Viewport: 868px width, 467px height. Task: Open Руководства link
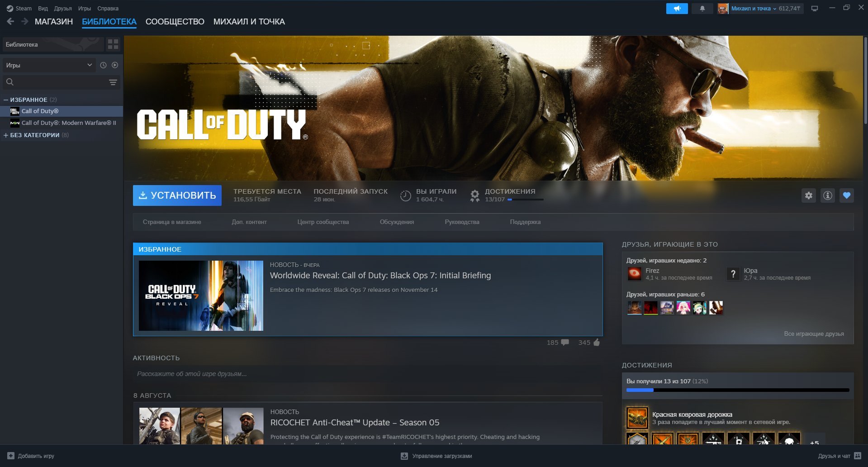click(x=462, y=222)
